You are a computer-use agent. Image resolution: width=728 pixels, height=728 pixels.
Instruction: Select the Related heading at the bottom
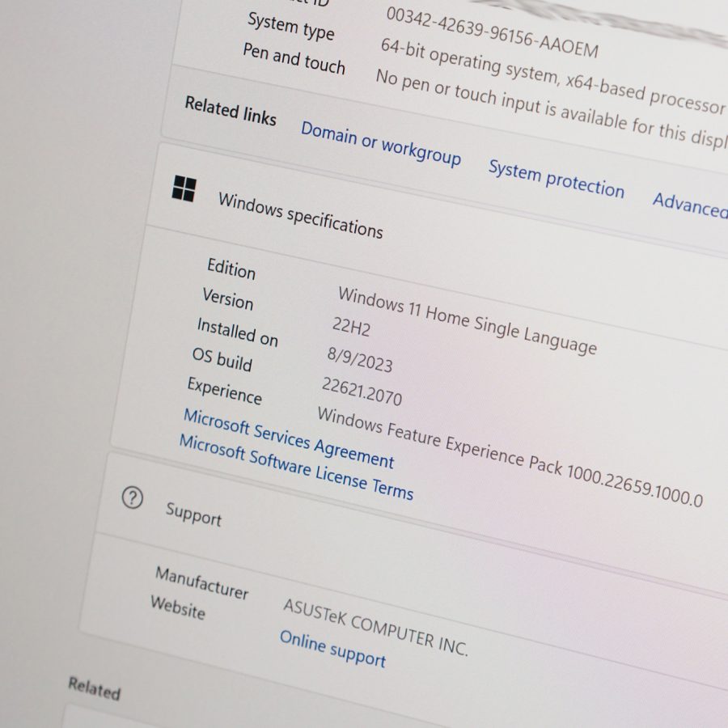[95, 688]
